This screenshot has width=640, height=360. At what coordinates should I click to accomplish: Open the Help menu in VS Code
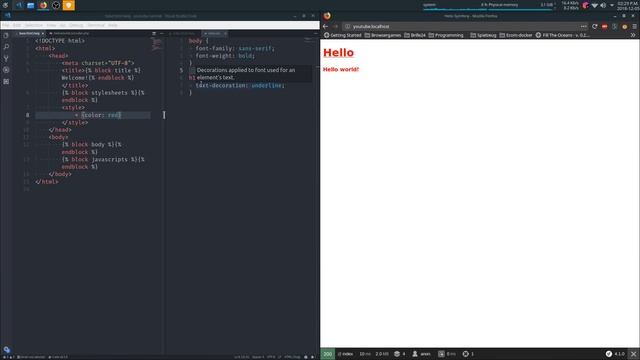coord(113,25)
